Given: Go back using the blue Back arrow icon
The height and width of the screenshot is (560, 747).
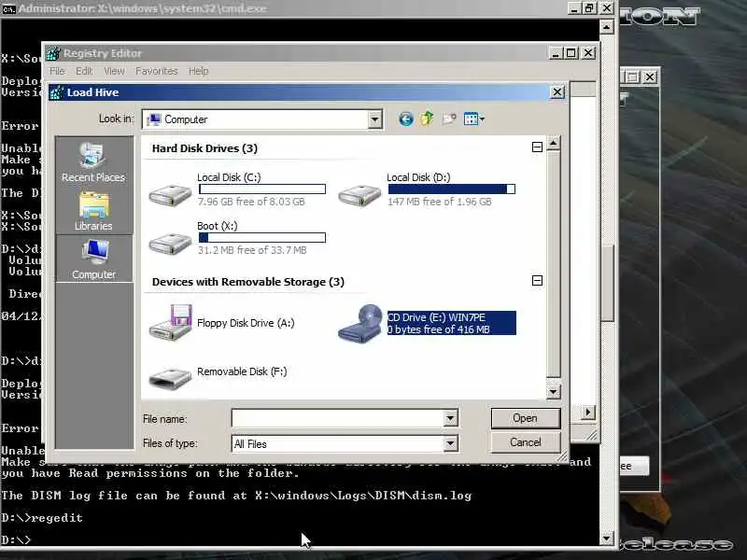Looking at the screenshot, I should (x=405, y=119).
